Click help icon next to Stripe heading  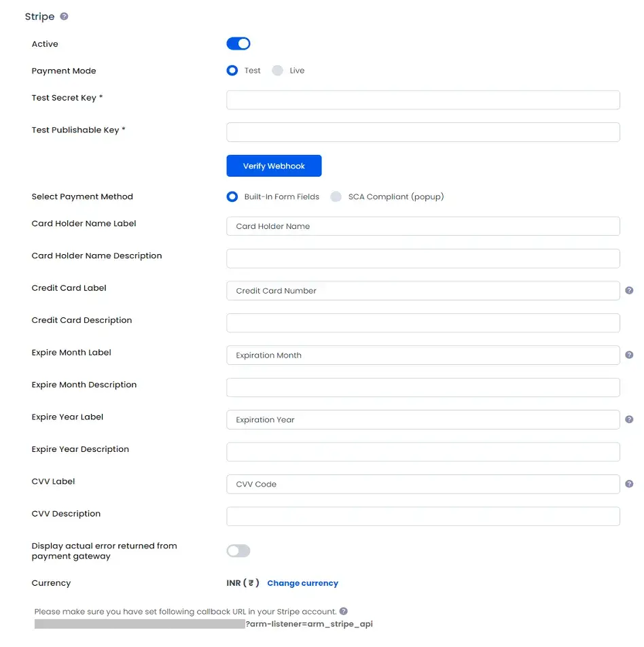(65, 16)
